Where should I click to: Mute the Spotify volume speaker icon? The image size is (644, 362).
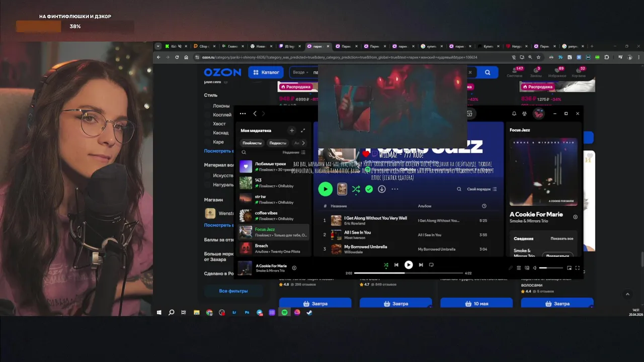pos(535,268)
